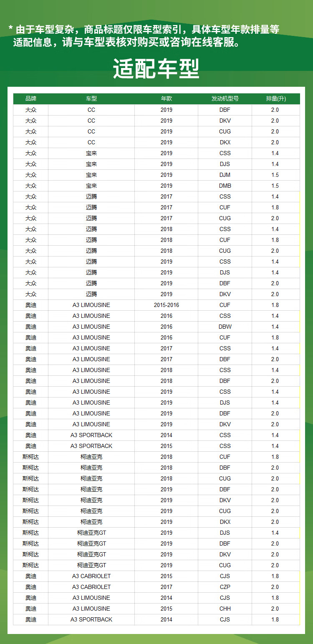Select A3 LIMOUSINE cell in the DBW row

[x=91, y=327]
